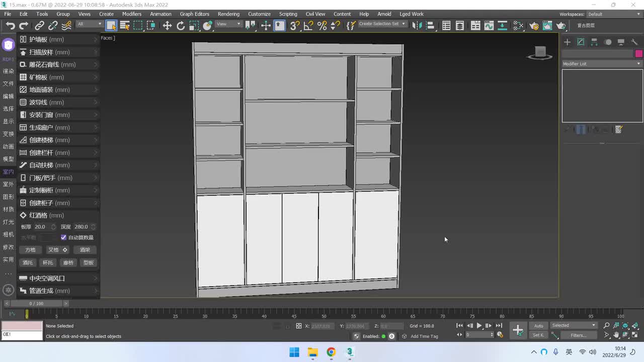The image size is (644, 362).
Task: Open the Modifiers menu
Action: pos(132,14)
